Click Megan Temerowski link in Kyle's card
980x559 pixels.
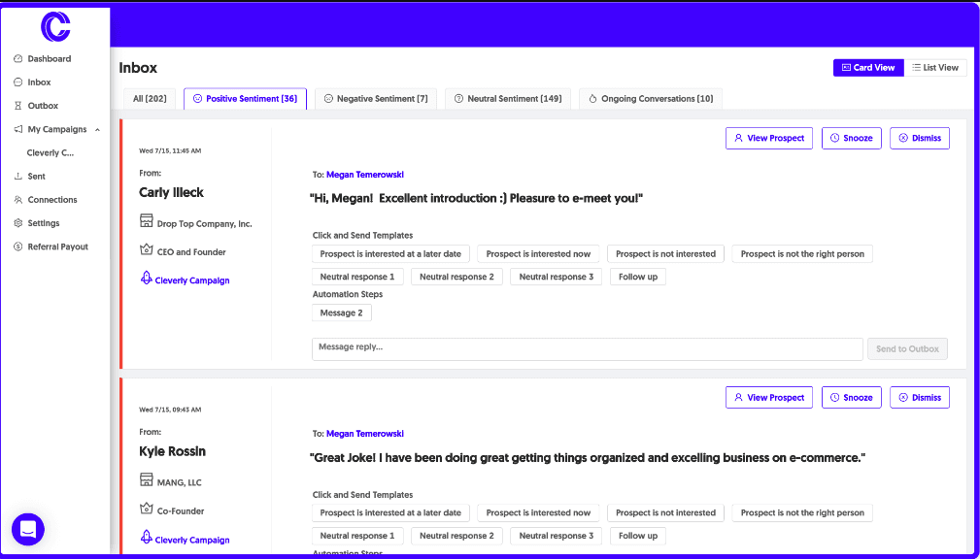(x=365, y=434)
